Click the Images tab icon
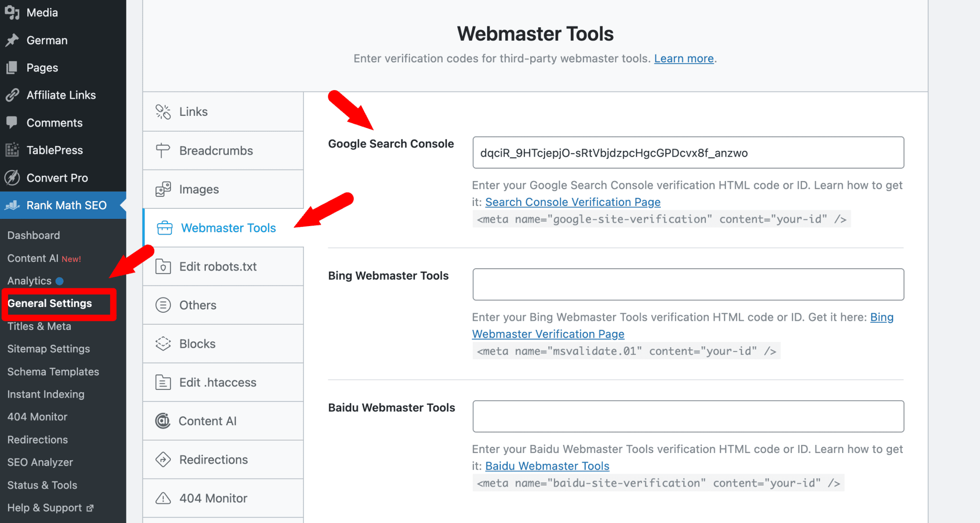The width and height of the screenshot is (980, 523). 163,189
